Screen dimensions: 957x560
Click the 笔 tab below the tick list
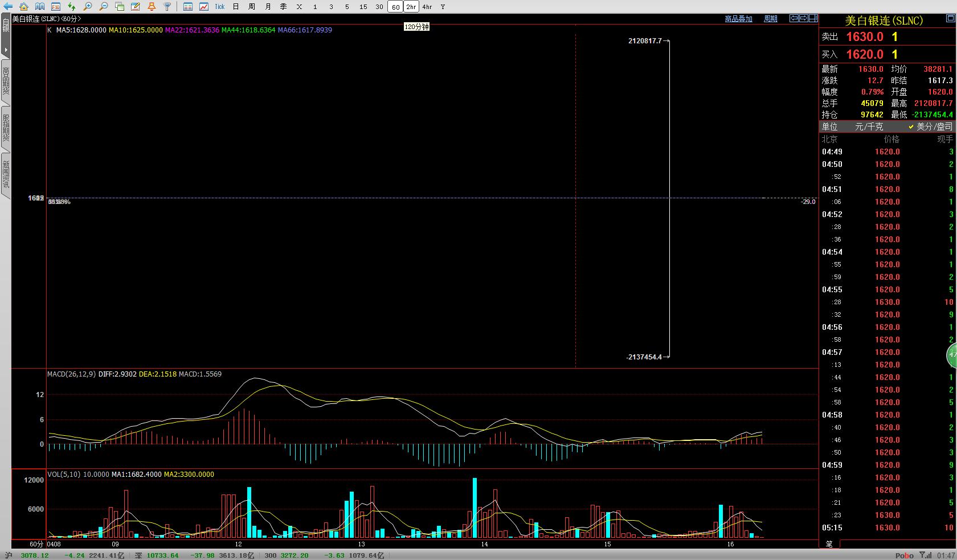pos(829,544)
